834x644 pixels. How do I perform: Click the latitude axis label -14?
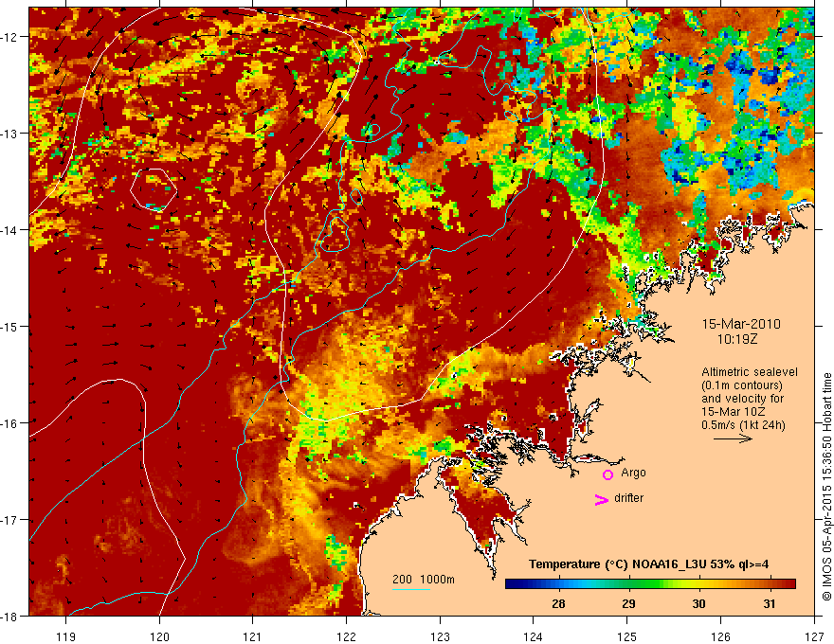pyautogui.click(x=10, y=230)
